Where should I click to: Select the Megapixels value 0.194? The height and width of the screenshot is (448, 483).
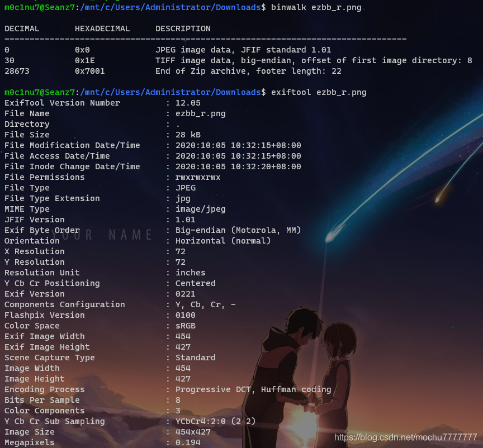pyautogui.click(x=188, y=442)
